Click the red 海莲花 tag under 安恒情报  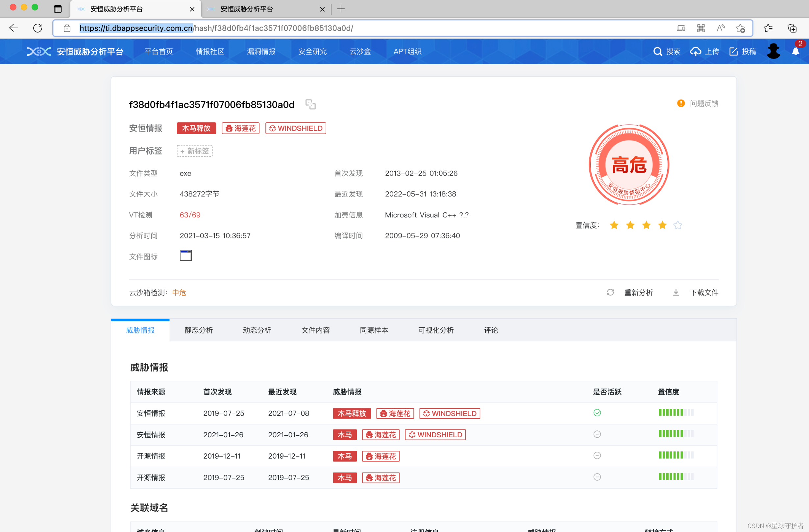[x=241, y=128]
